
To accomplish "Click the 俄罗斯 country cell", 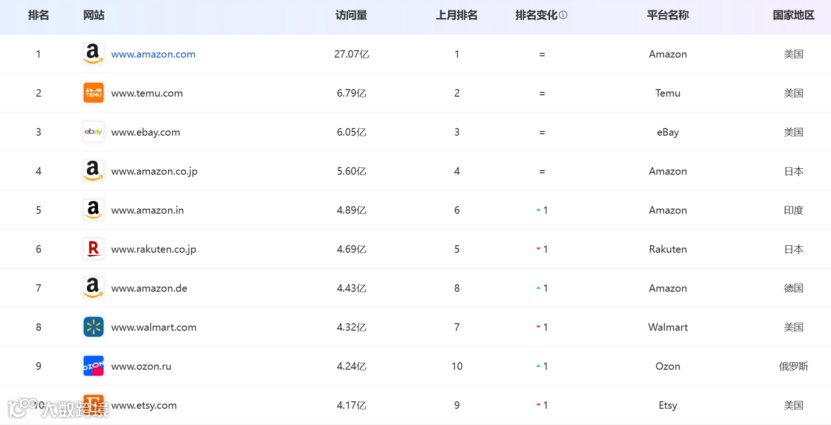I will [793, 366].
